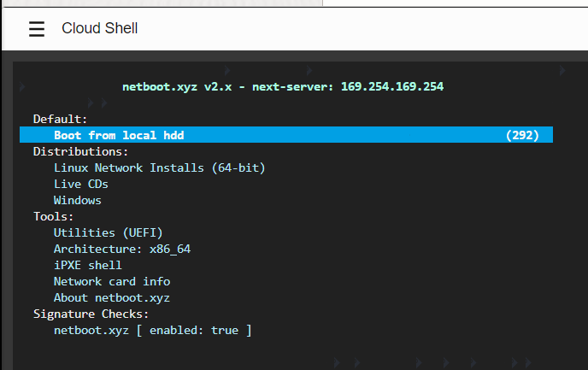Select Architecture: x86_64 entry
This screenshot has width=588, height=370.
coord(122,249)
